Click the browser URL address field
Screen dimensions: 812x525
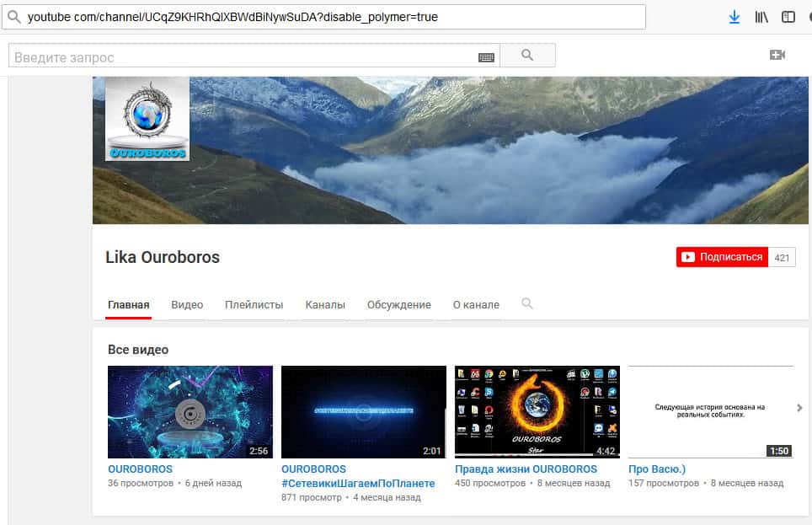point(323,17)
